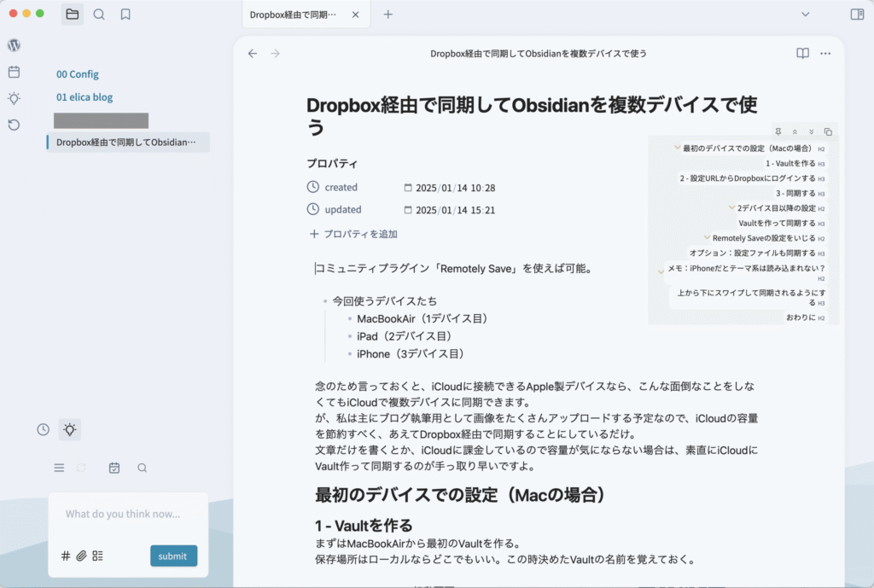This screenshot has width=874, height=588.
Task: Jump to Vaultを作って同期する in outline
Action: 777,223
